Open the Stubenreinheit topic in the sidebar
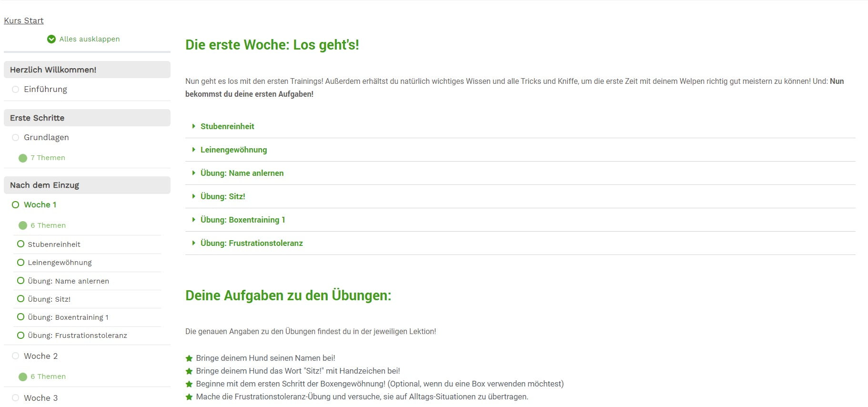This screenshot has width=868, height=407. click(x=54, y=244)
